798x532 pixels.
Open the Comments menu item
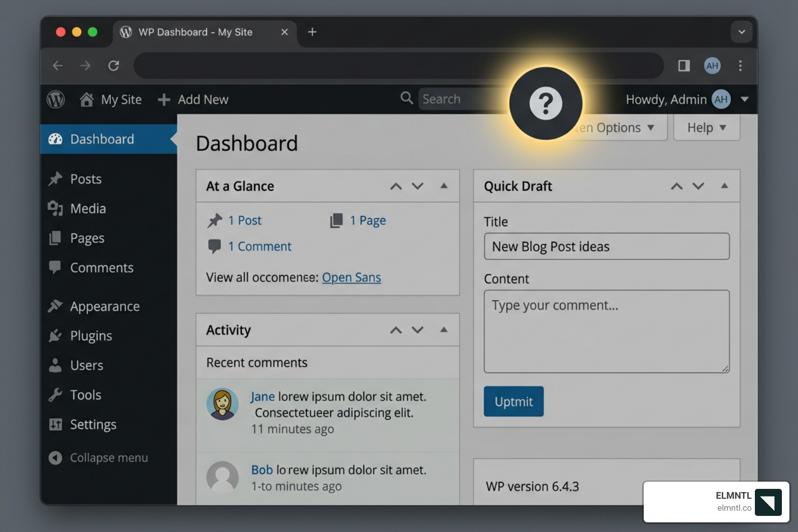[102, 268]
